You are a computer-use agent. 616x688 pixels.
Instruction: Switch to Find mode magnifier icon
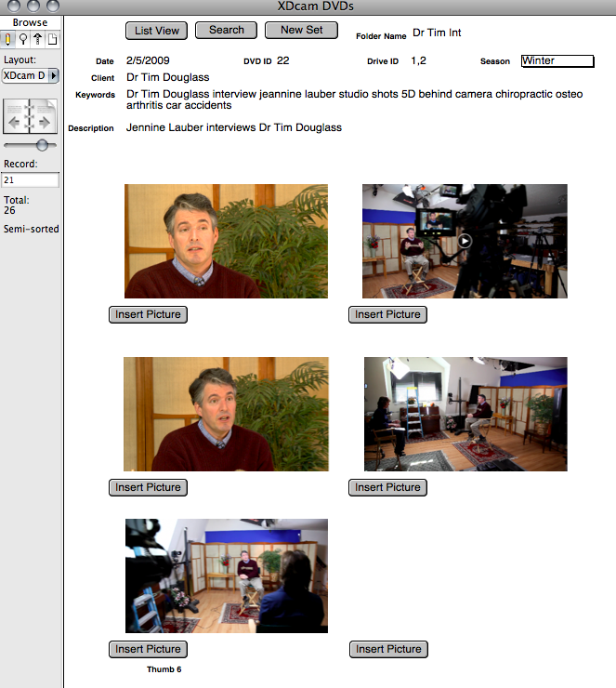23,39
